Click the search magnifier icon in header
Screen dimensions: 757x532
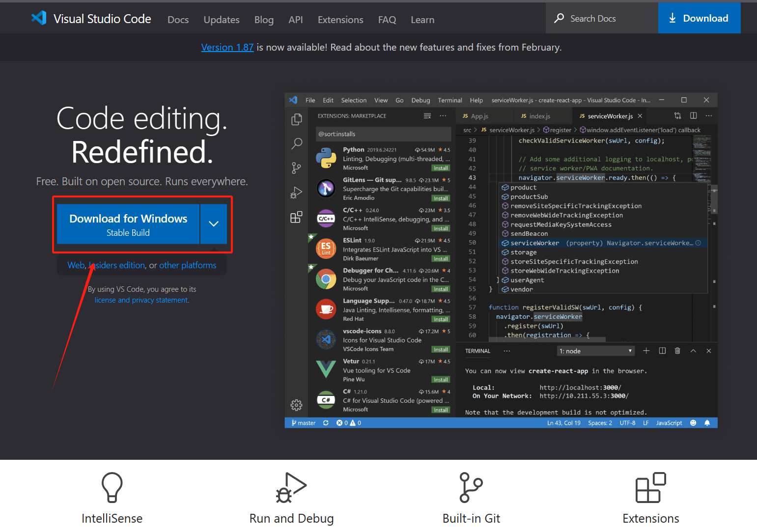pyautogui.click(x=559, y=18)
